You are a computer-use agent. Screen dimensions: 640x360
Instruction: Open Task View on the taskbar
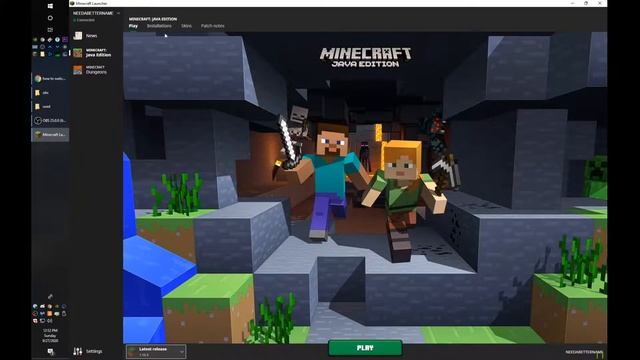pos(50,30)
